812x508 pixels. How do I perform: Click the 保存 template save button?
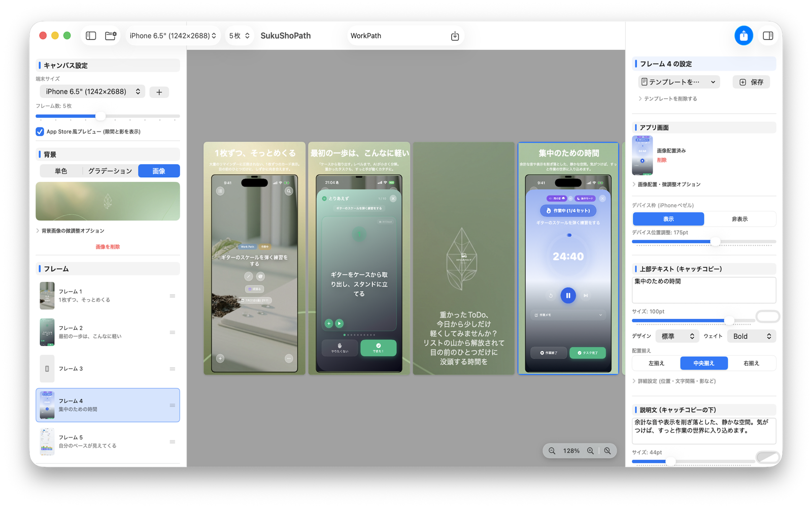tap(751, 82)
